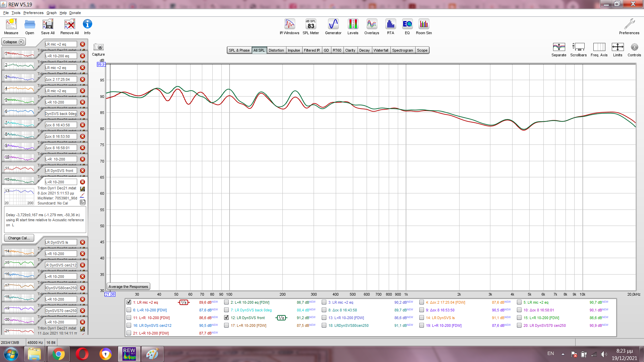Open smoothing selector for trace 1

tap(183, 302)
